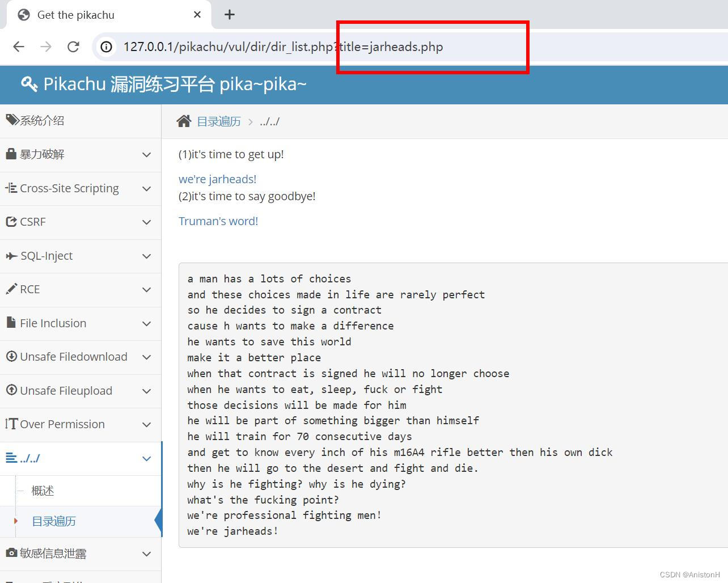Click the line 'he will train for 70 consecutive days'
Screen dimensions: 728x583
click(x=299, y=437)
